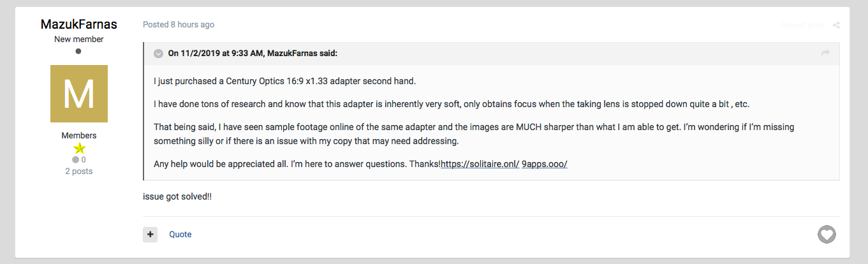The image size is (868, 264).
Task: Click the heart reaction icon
Action: tap(827, 235)
